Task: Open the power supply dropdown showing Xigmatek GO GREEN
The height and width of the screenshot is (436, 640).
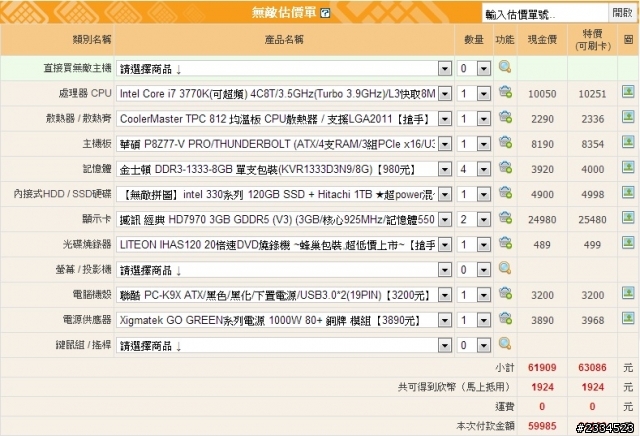Action: [x=284, y=320]
